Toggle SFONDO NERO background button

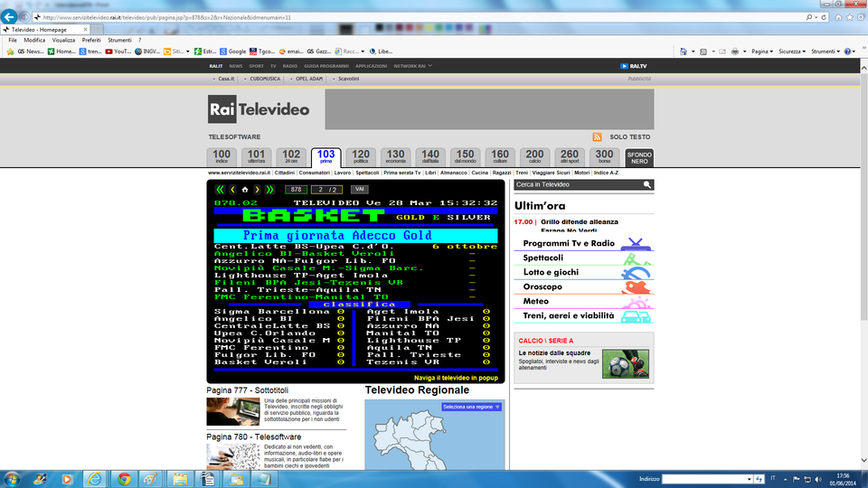639,157
